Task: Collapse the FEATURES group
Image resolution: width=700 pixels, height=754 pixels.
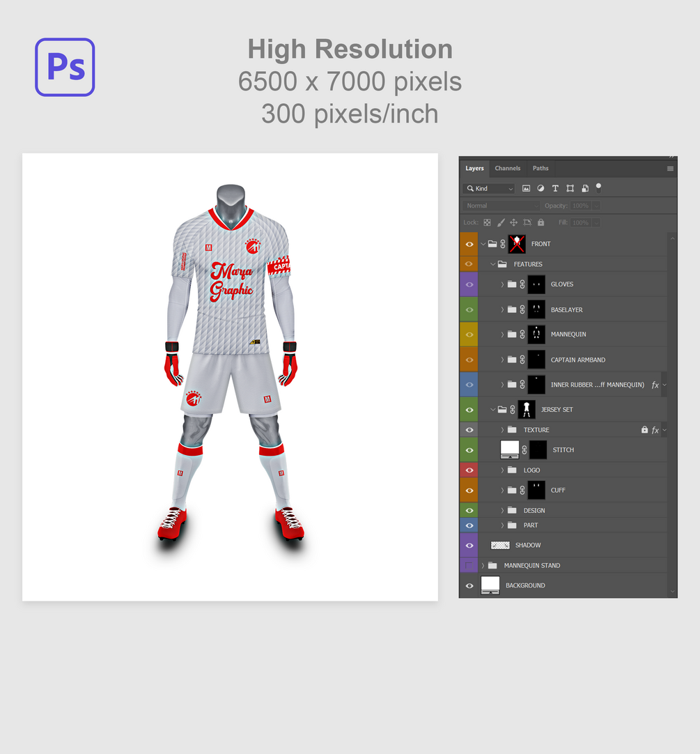Action: point(493,264)
